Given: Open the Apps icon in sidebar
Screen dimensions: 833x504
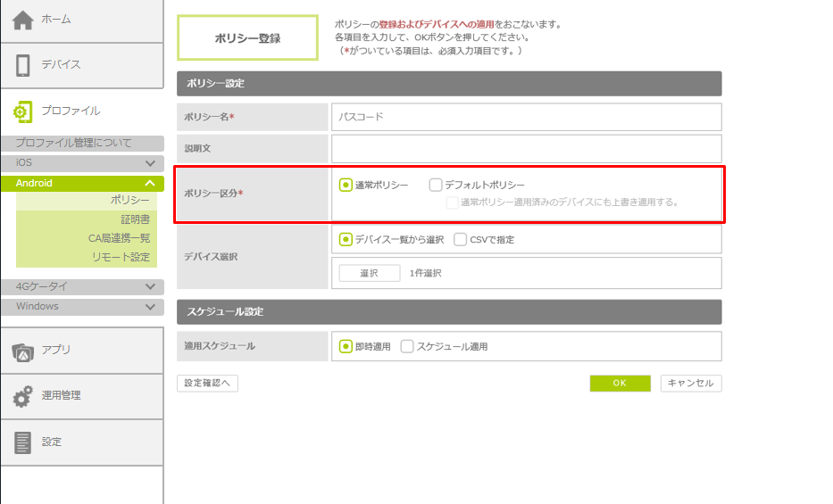Looking at the screenshot, I should [x=23, y=351].
